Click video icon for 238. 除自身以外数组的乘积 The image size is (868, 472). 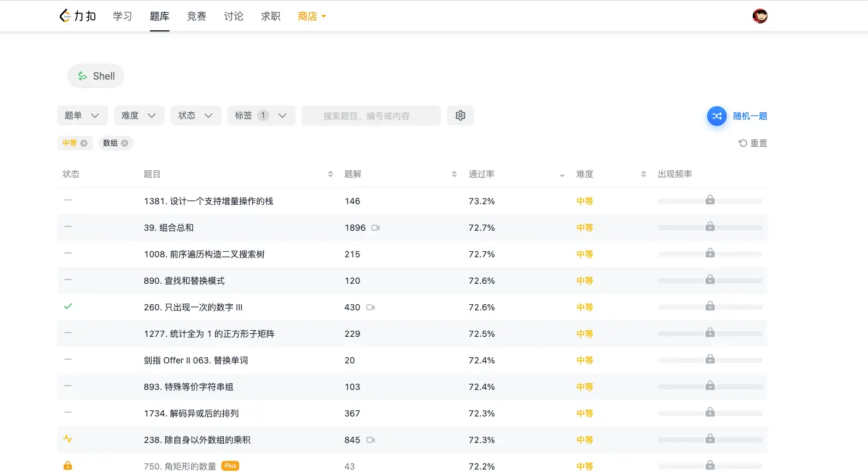[371, 440]
